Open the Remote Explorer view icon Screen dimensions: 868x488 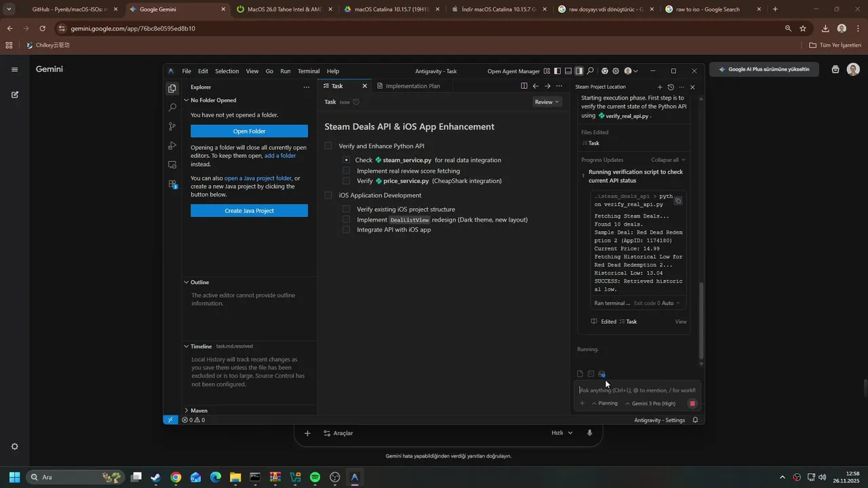pos(172,165)
